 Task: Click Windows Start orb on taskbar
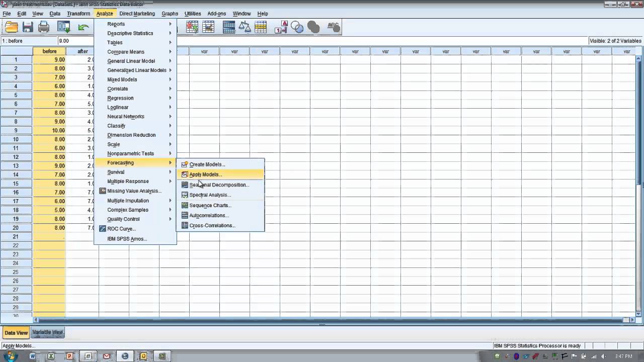tap(11, 356)
